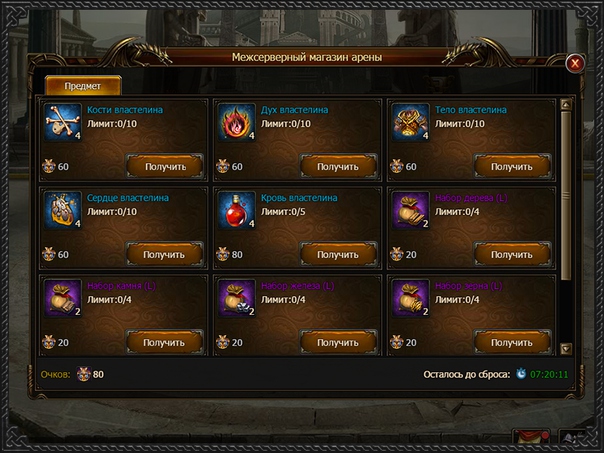Click the Набор зерна (L) bag icon
Image resolution: width=604 pixels, height=453 pixels.
tap(411, 298)
